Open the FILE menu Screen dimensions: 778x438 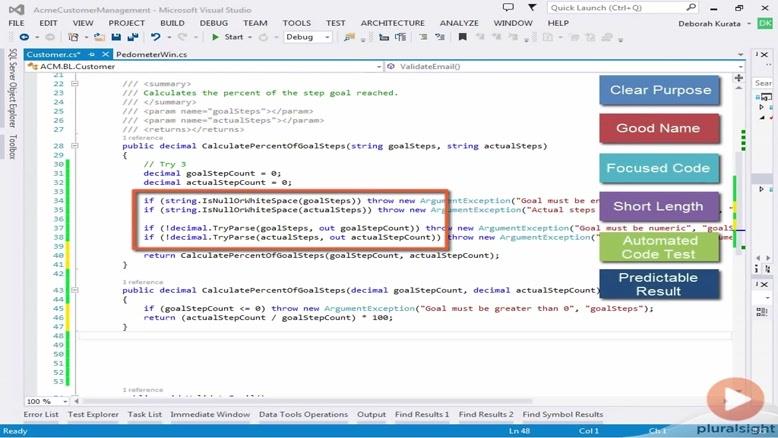click(x=16, y=23)
